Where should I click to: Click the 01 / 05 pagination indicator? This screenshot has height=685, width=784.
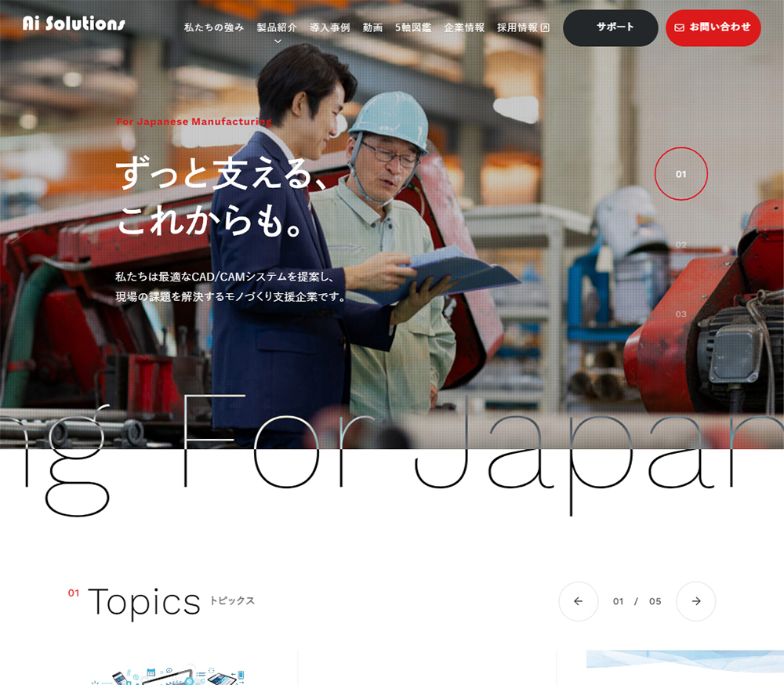tap(637, 602)
